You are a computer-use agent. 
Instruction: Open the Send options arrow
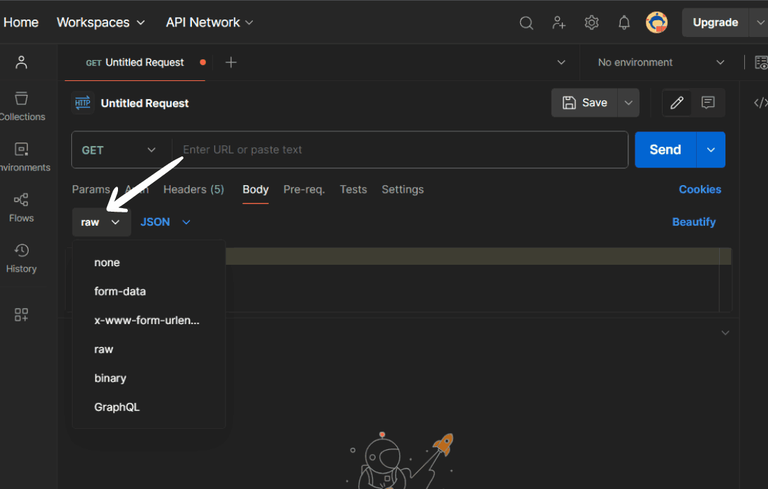pos(711,150)
